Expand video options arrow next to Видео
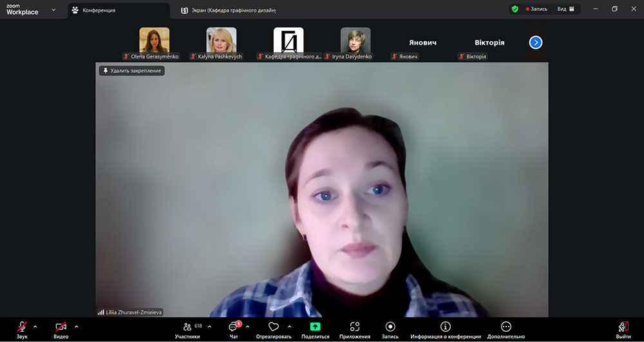The width and height of the screenshot is (644, 342). [x=76, y=326]
